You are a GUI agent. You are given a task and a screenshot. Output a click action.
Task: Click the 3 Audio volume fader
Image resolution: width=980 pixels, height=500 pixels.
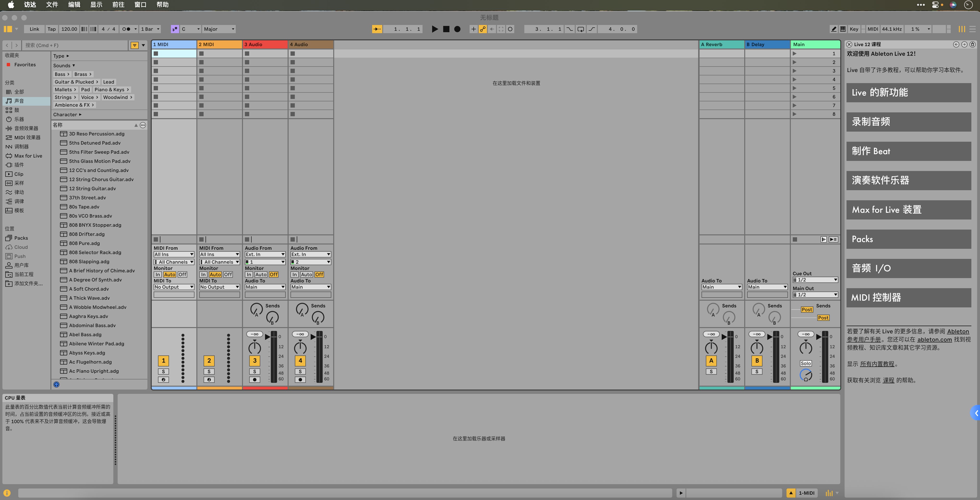click(268, 336)
